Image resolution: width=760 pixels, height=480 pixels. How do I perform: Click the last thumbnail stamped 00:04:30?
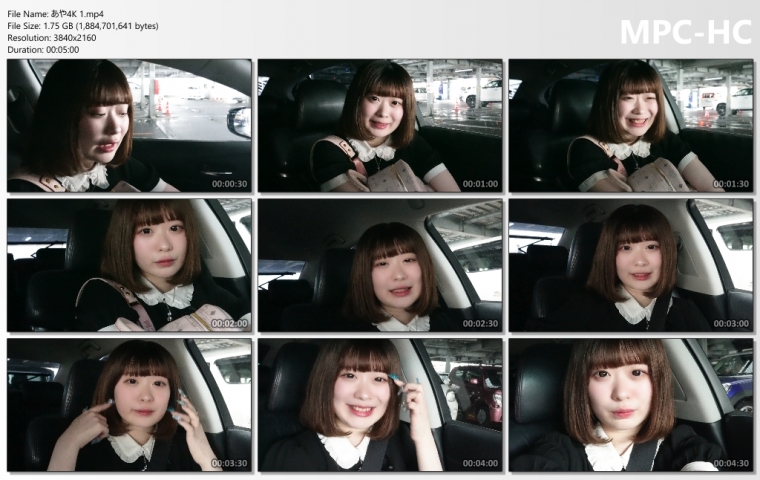pos(631,405)
